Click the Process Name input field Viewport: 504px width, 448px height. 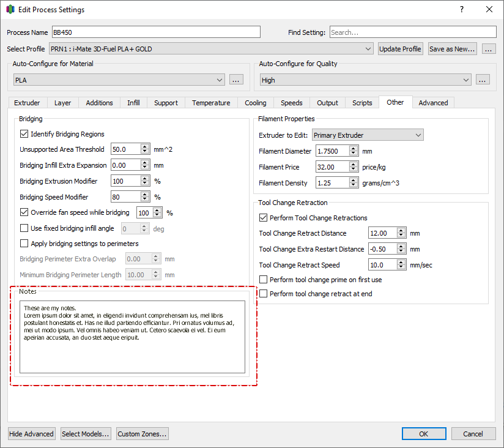pyautogui.click(x=156, y=32)
